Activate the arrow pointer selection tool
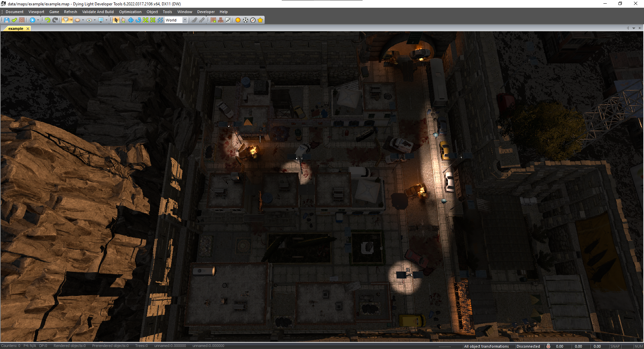Screen dimensions: 644x349 coord(116,20)
